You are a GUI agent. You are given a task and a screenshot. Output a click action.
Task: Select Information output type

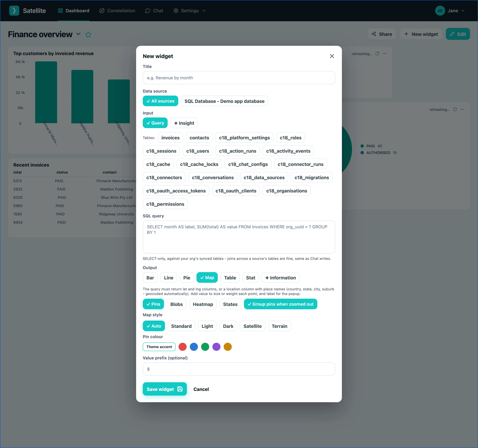point(280,278)
